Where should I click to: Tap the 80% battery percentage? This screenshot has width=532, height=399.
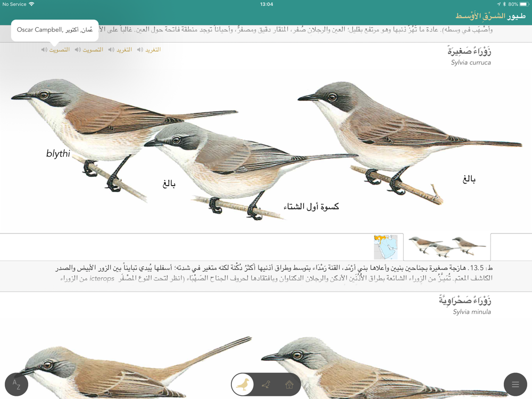pos(513,4)
